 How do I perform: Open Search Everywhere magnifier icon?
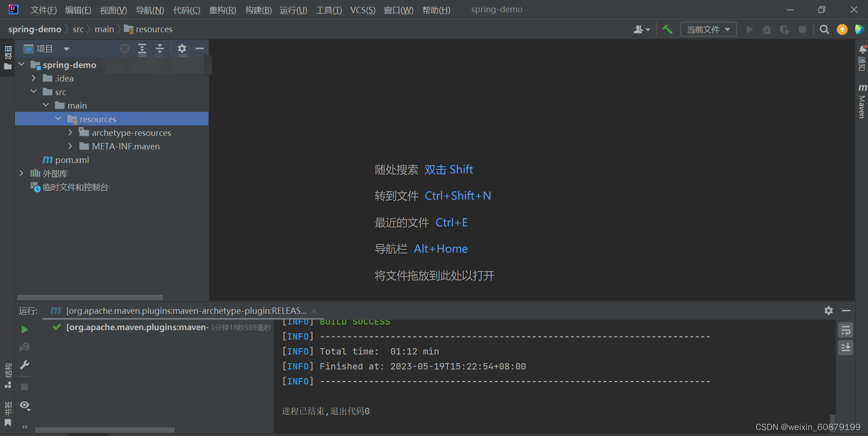coord(824,29)
